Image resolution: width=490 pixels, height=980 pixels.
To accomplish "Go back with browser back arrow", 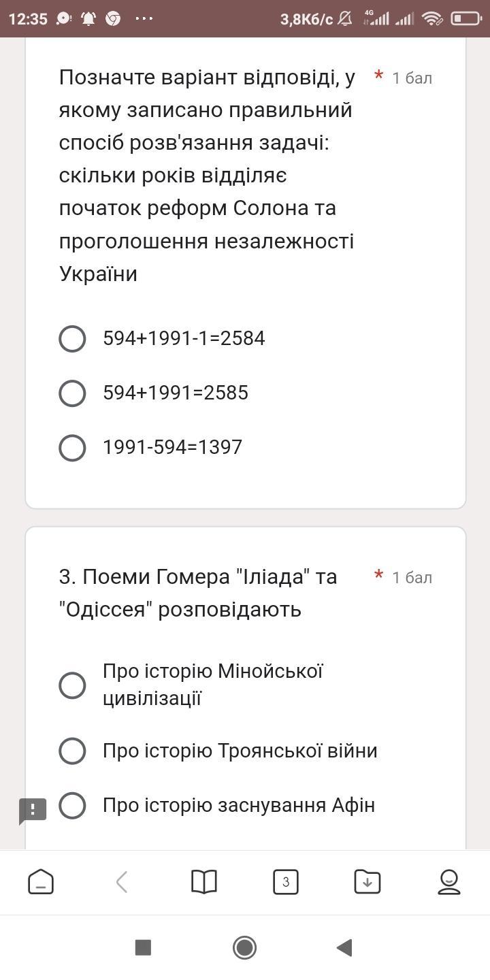I will [122, 882].
